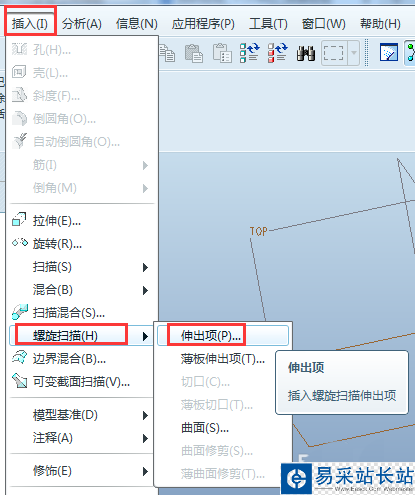Select 拉伸(E)... extrude command
This screenshot has width=415, height=495.
tap(82, 221)
